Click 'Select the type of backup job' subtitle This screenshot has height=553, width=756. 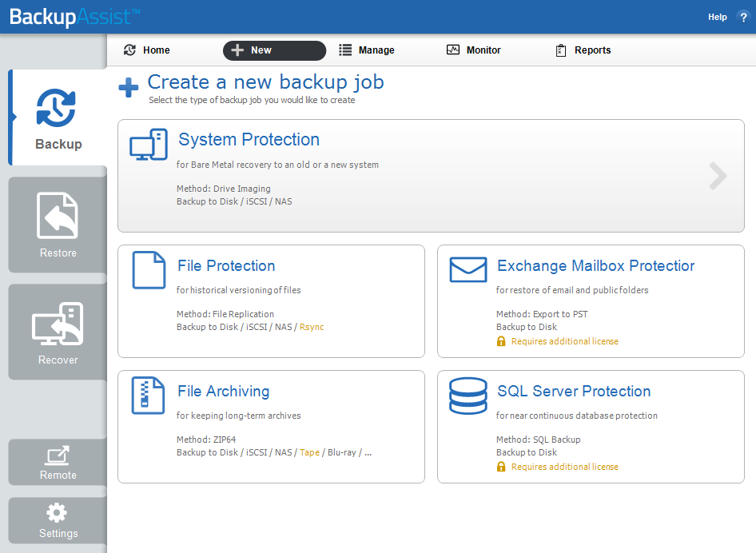[x=252, y=100]
